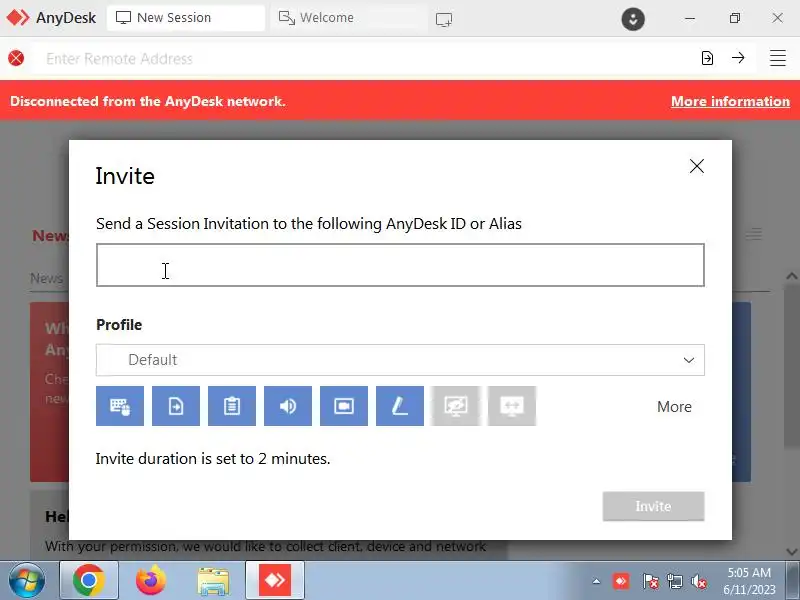The height and width of the screenshot is (600, 800).
Task: Click the AnyDesk system tray icon
Action: coord(621,581)
